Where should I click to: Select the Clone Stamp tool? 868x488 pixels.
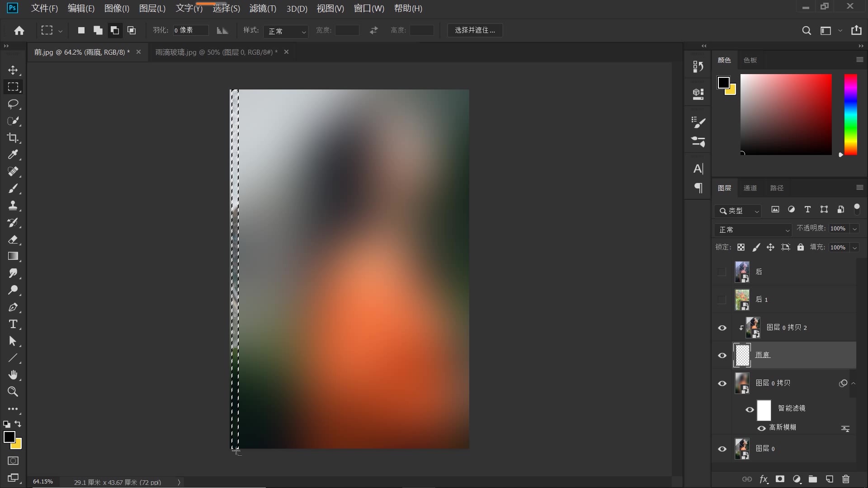(13, 206)
